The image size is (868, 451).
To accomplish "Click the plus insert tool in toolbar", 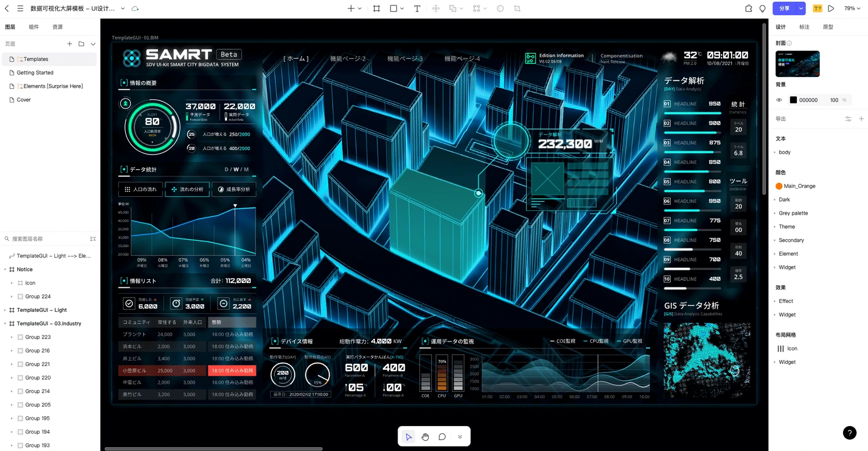I will [351, 9].
